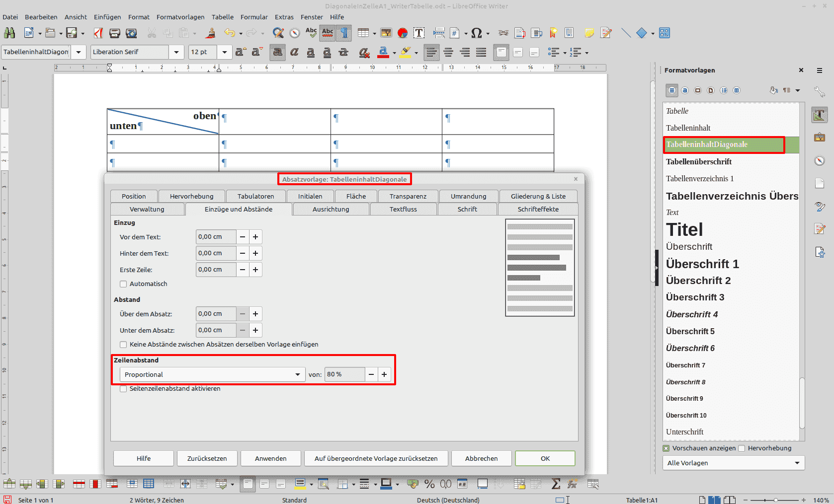
Task: Open font name dropdown arrow
Action: point(176,52)
